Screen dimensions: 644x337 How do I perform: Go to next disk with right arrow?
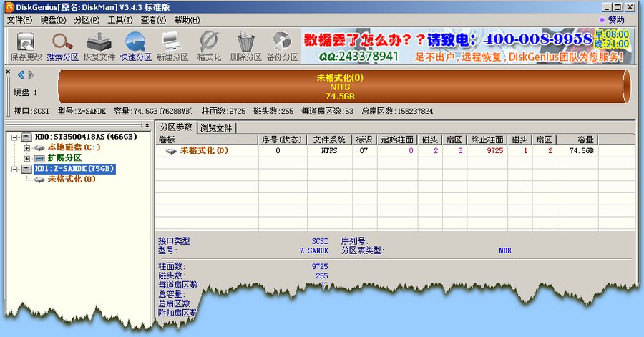point(31,74)
